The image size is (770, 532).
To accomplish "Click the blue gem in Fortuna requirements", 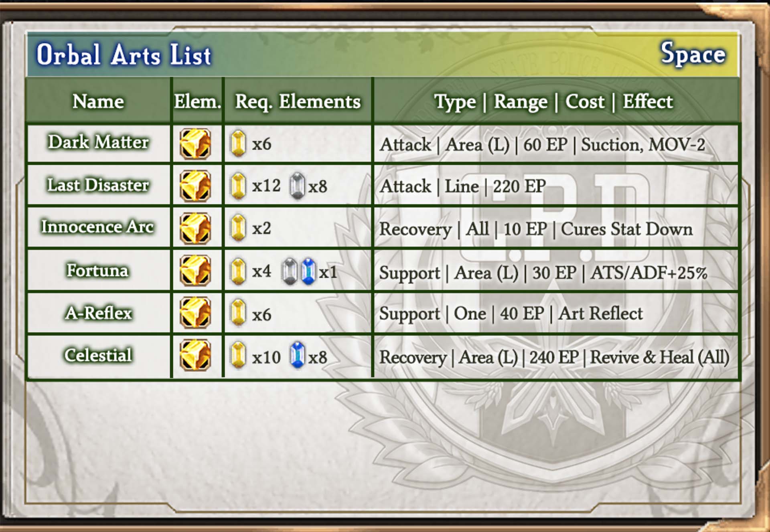I will (x=308, y=271).
